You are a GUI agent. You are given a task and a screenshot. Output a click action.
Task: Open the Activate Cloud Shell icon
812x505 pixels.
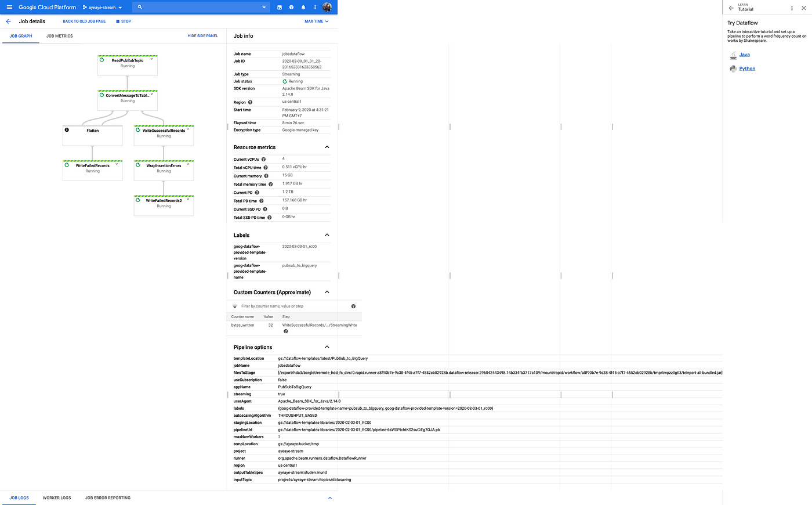point(280,7)
